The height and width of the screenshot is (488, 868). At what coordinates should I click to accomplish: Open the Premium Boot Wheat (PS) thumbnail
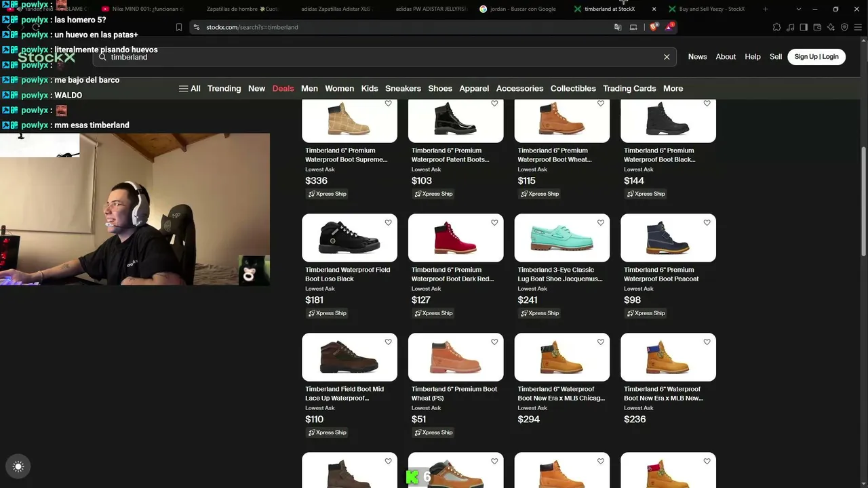coord(456,357)
